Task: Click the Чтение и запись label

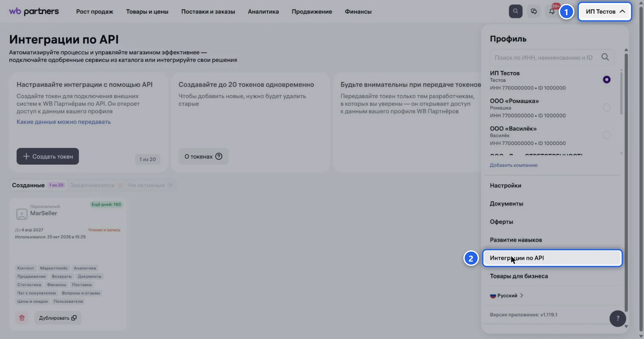Action: point(104,230)
